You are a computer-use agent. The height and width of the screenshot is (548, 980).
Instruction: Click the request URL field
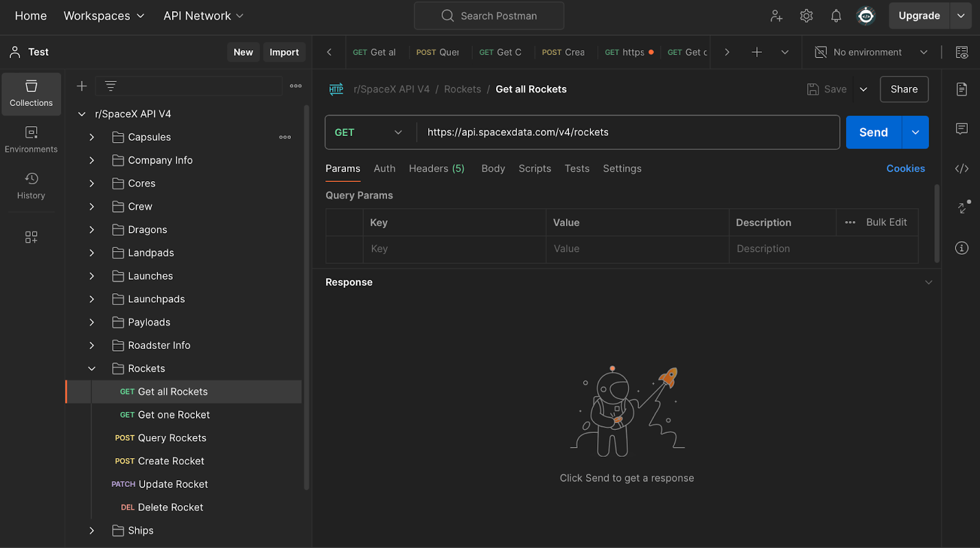628,132
